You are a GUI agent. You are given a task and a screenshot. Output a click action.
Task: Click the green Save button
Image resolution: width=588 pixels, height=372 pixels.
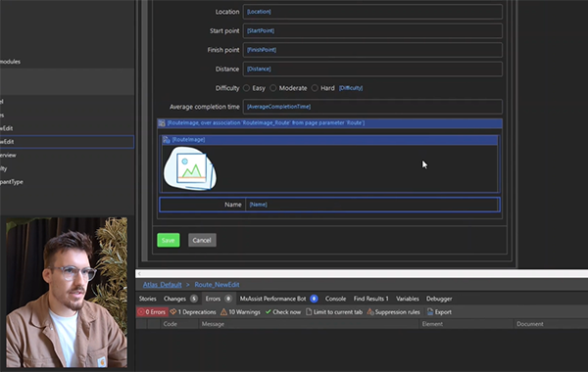coord(169,240)
